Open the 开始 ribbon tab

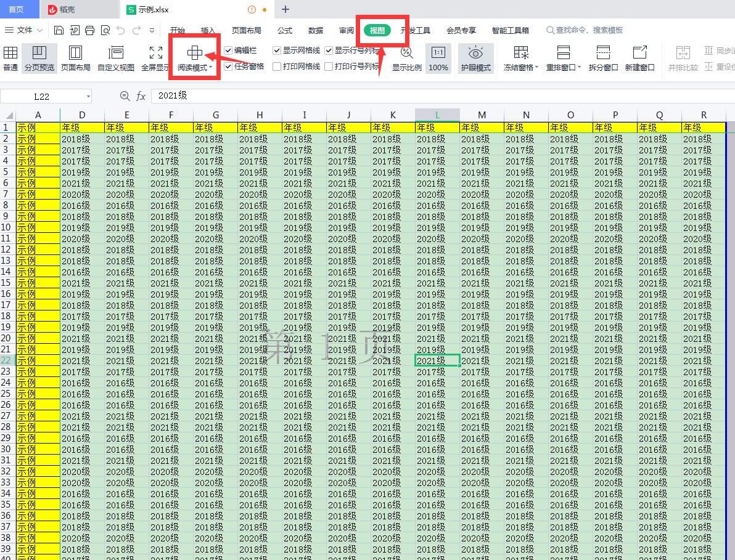tap(177, 30)
